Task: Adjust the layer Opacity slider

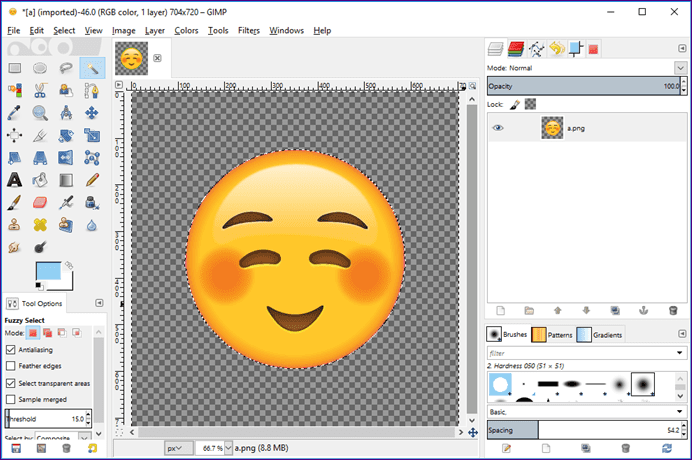Action: [x=584, y=86]
